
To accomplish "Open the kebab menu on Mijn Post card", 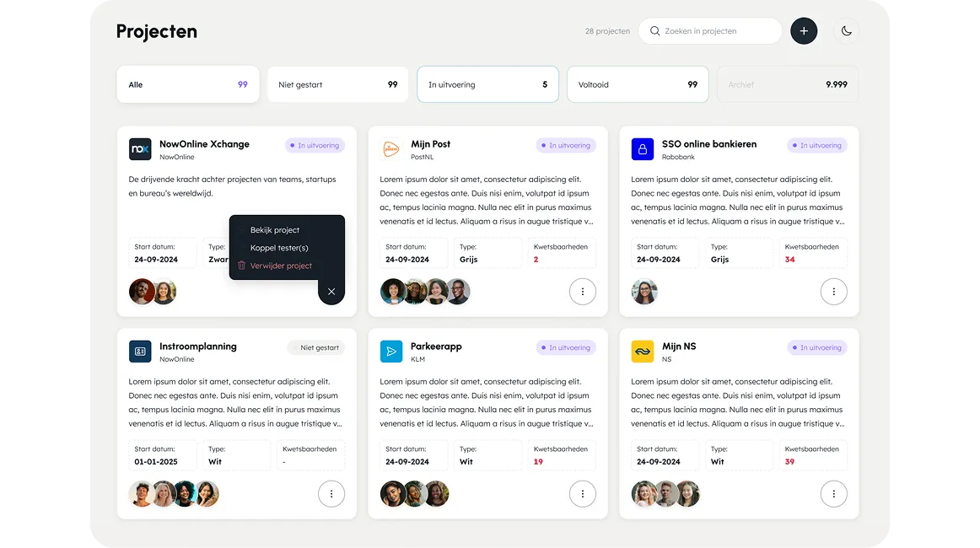I will click(583, 291).
